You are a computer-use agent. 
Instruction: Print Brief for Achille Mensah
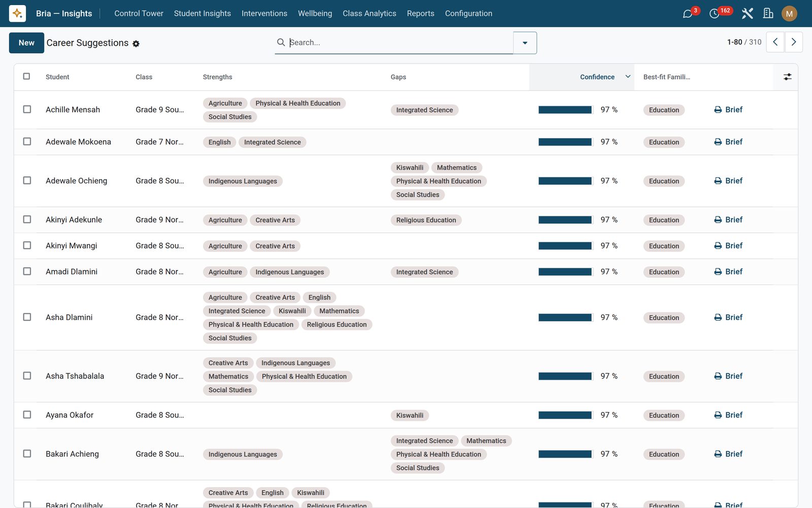[x=728, y=110]
